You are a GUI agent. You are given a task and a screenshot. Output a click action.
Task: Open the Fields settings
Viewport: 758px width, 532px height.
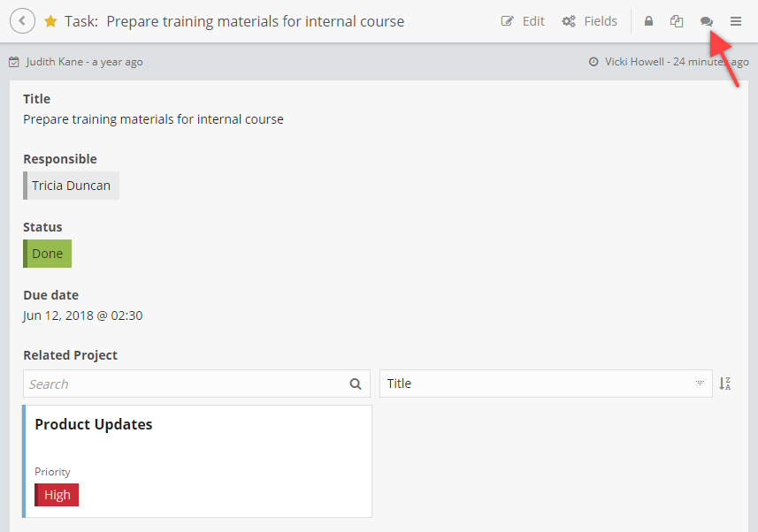(x=589, y=21)
